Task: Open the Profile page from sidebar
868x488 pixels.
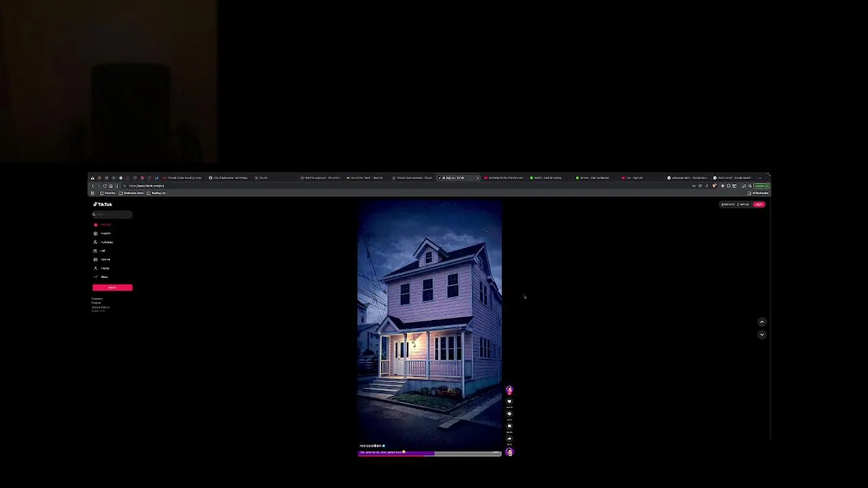Action: coord(102,268)
